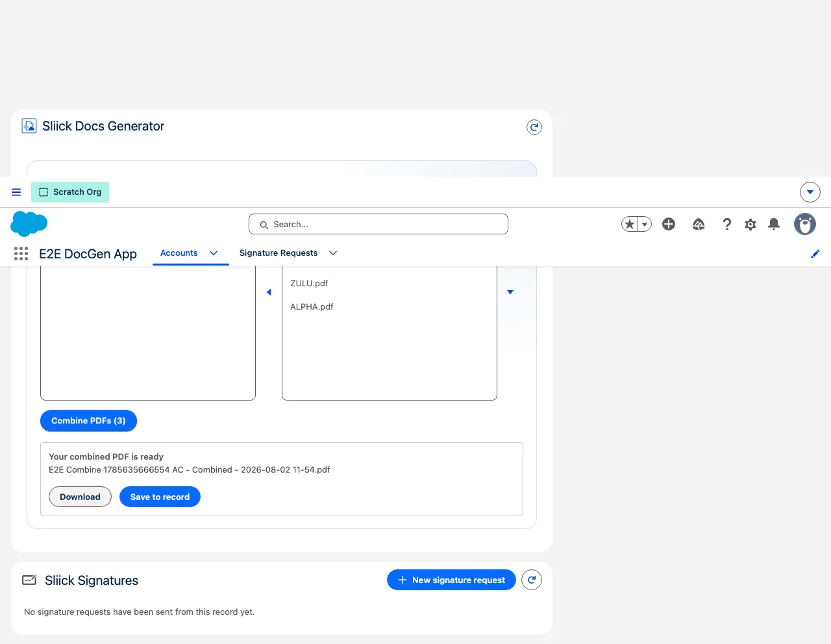Focus the global Search field

378,224
